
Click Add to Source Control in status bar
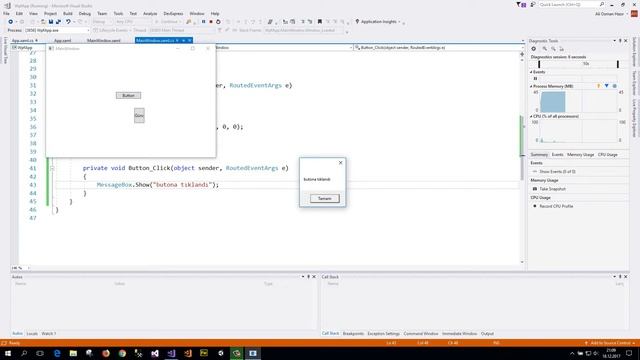coord(610,343)
